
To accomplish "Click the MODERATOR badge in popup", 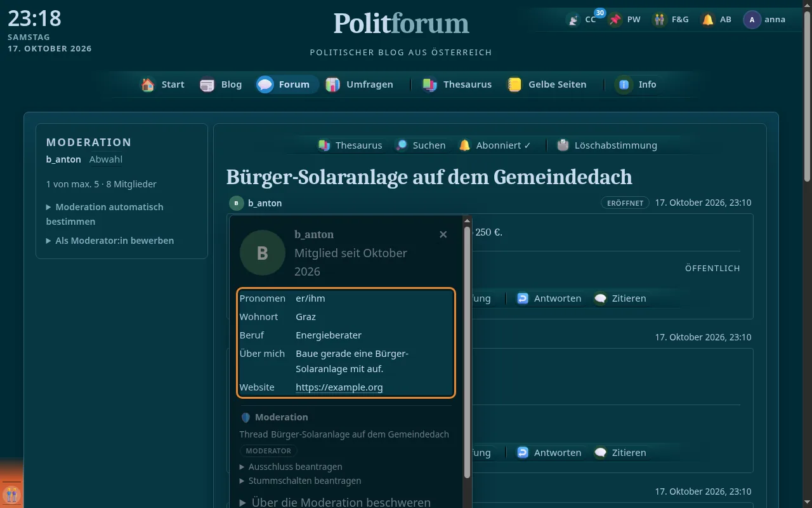I will (x=268, y=451).
